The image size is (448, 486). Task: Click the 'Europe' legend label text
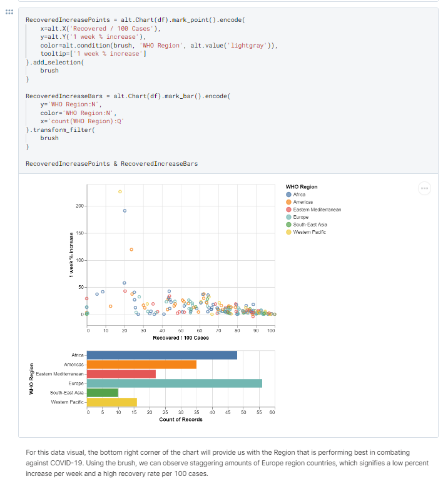point(301,217)
